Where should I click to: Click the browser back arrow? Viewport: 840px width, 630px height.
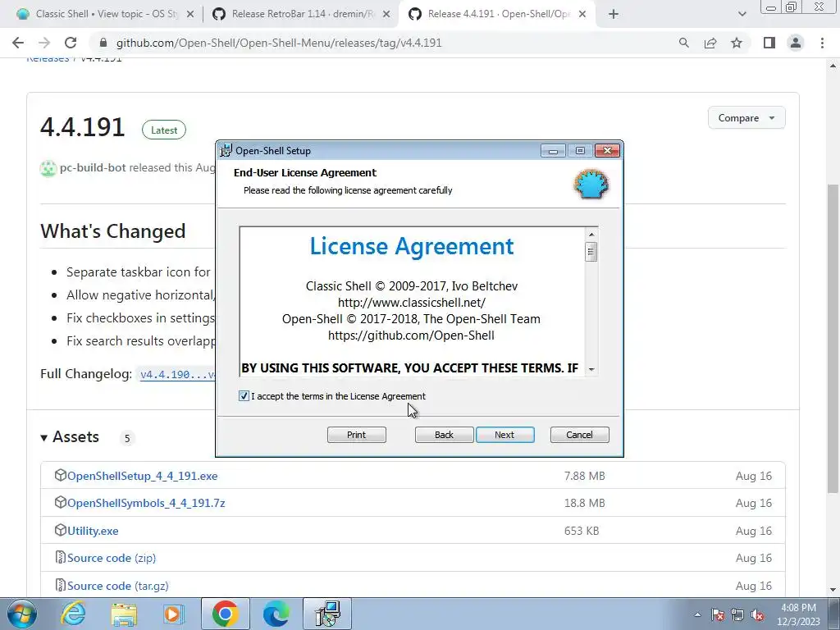[x=18, y=43]
